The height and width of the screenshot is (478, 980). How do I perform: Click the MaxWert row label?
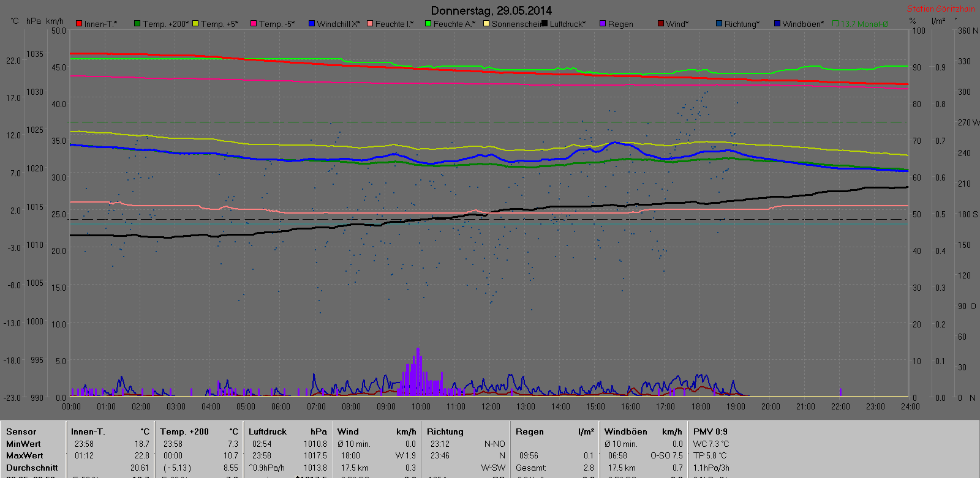point(24,455)
